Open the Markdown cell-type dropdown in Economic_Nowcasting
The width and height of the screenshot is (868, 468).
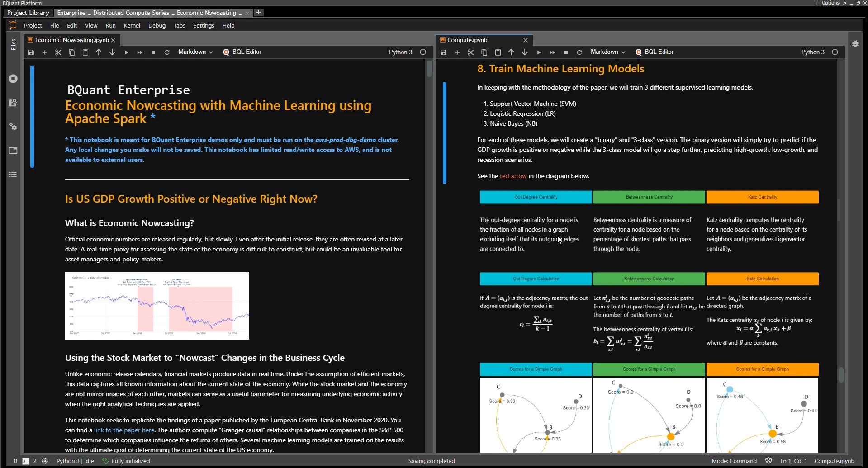coord(195,52)
